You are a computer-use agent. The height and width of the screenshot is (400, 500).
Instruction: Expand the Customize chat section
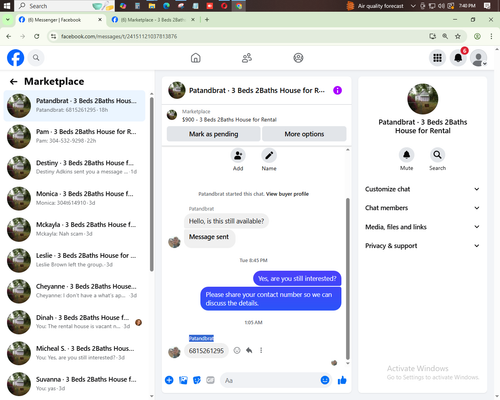tap(422, 189)
